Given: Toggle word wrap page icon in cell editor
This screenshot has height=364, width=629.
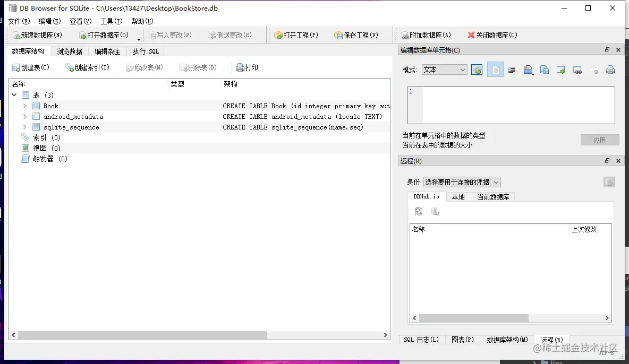Looking at the screenshot, I should [x=496, y=70].
